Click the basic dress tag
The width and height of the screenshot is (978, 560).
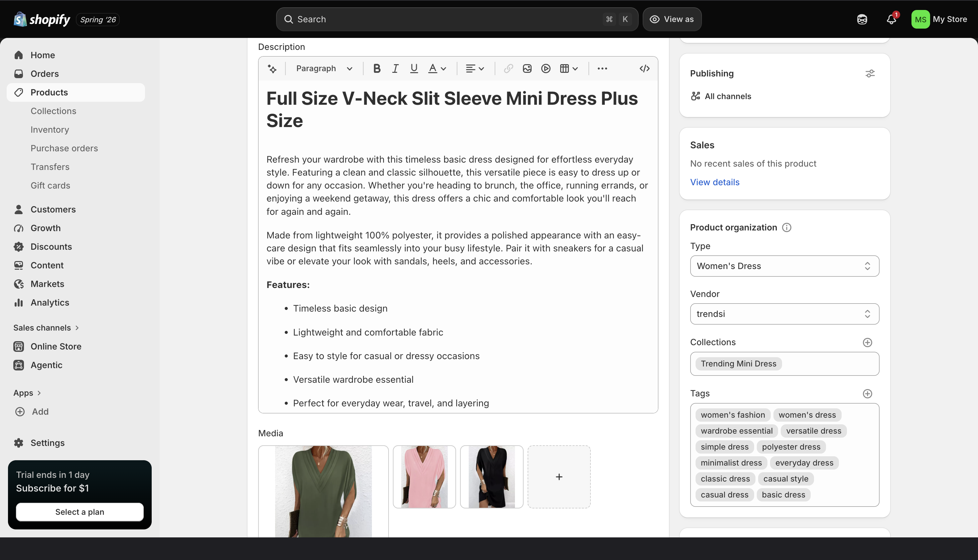(783, 495)
